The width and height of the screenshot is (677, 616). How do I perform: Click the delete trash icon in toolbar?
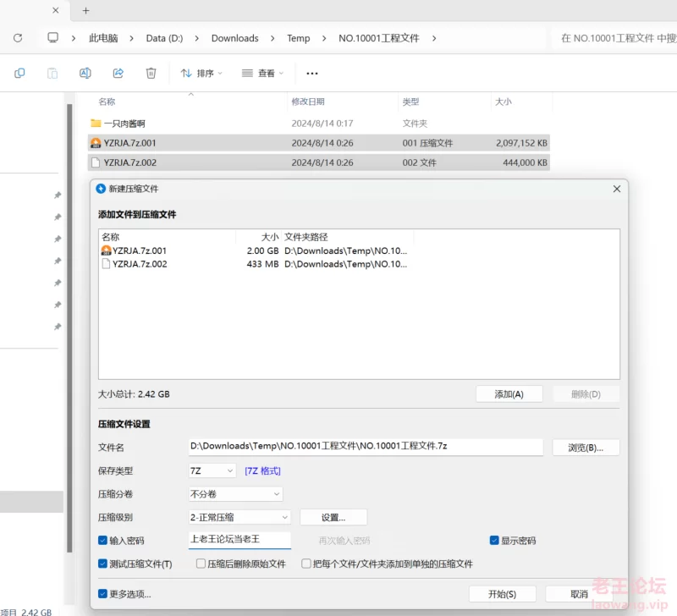[151, 74]
